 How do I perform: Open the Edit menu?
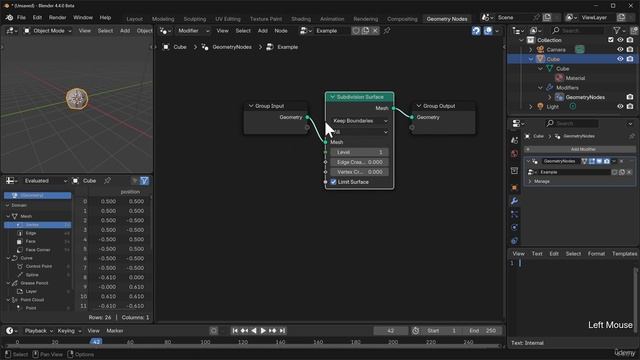point(37,18)
